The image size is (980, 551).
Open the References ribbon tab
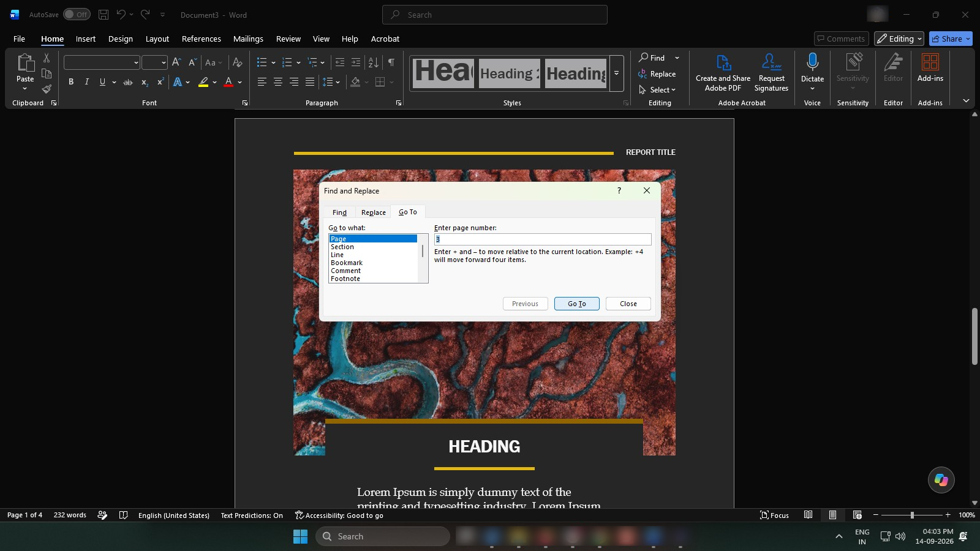point(202,39)
